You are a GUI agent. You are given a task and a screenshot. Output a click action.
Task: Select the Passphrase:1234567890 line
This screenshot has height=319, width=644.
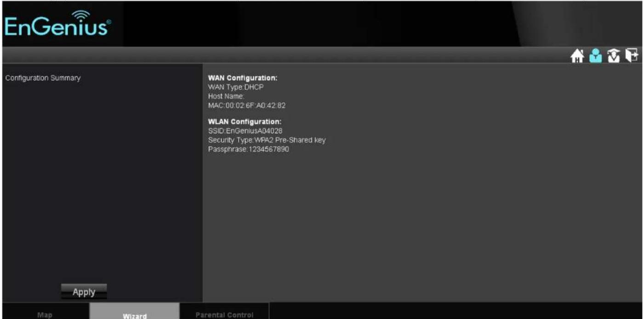click(249, 149)
